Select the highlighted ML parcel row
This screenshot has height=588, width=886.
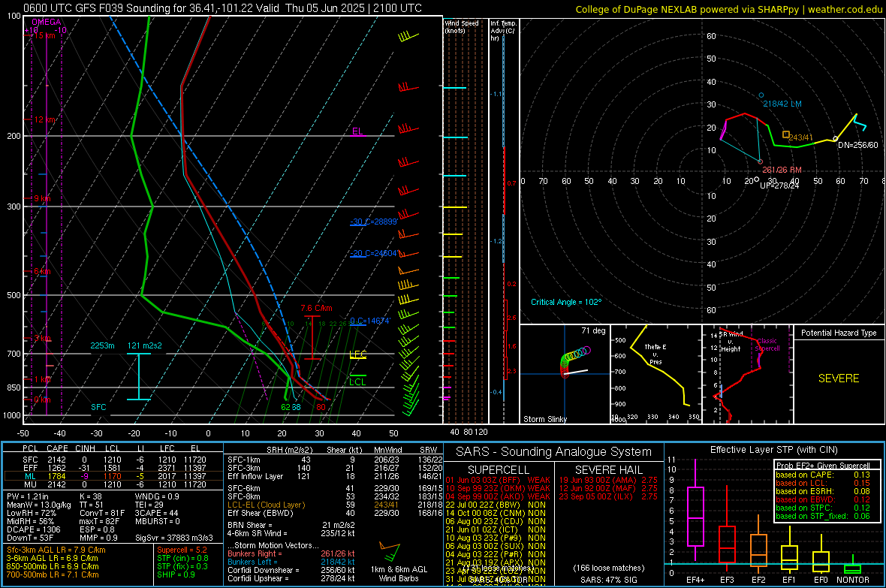[113, 476]
